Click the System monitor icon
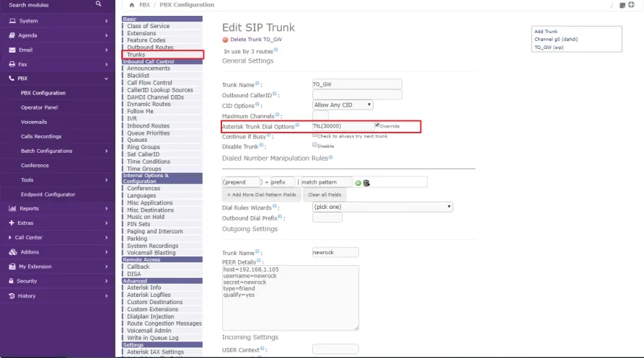This screenshot has height=358, width=644. [x=12, y=20]
